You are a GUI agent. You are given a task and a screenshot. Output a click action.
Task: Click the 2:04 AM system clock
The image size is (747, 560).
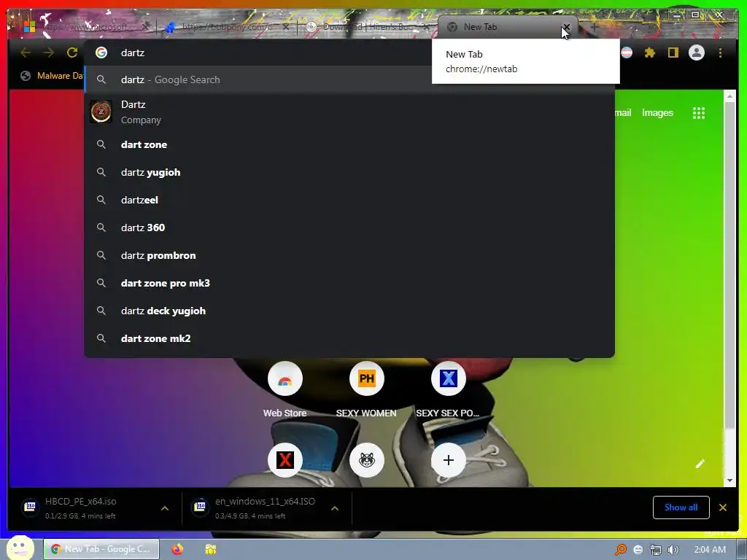click(710, 550)
